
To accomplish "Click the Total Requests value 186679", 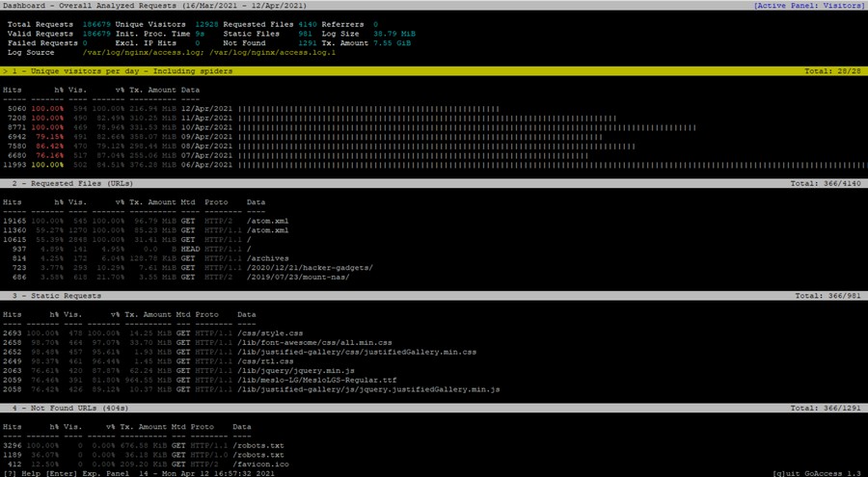I will click(x=96, y=24).
